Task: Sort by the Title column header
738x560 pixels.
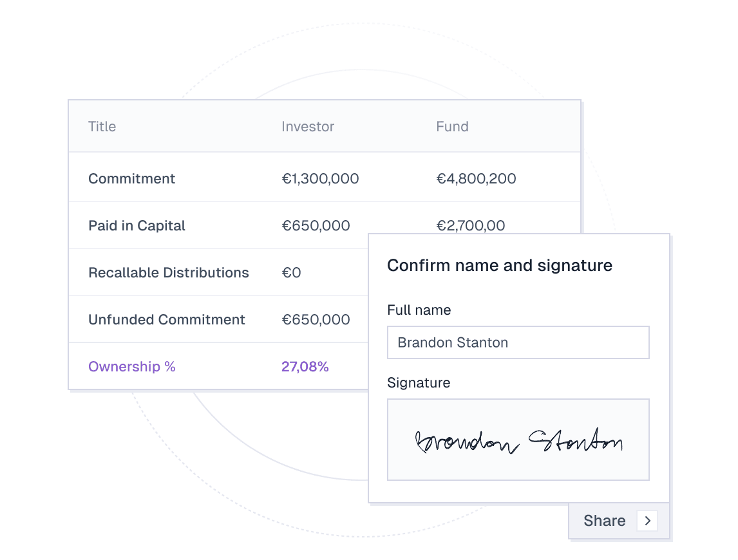Action: click(102, 127)
